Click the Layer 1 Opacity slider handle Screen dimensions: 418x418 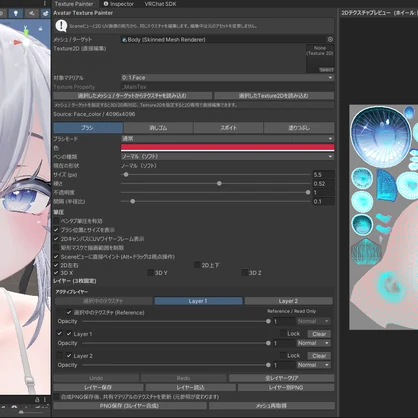(268, 343)
